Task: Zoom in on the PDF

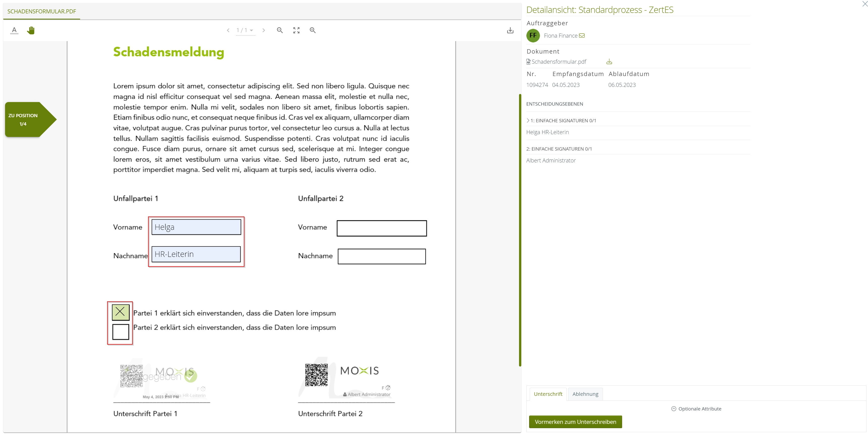Action: pos(313,30)
